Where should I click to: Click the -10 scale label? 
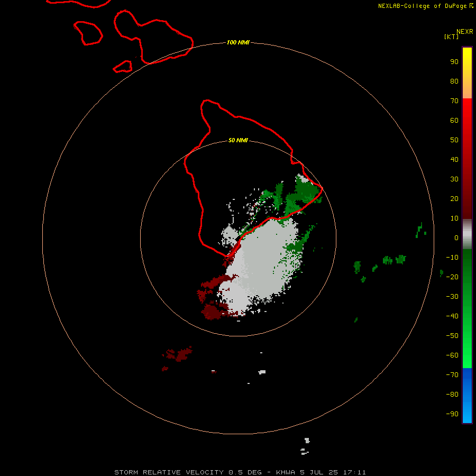452,258
